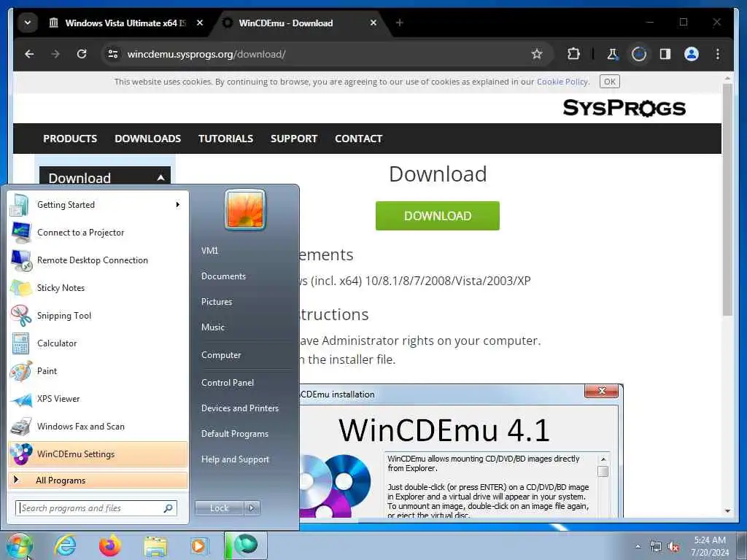Expand the Getting Started submenu arrow
This screenshot has height=560, width=747.
(x=178, y=205)
